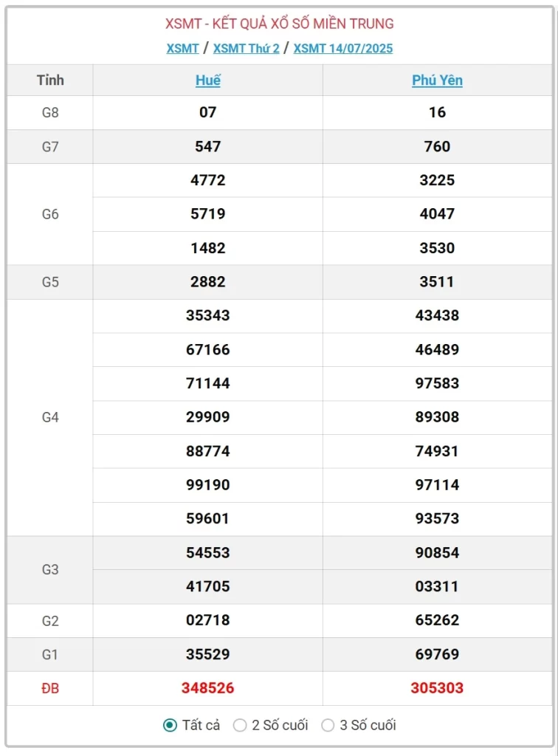Viewport: 558px width, 756px height.
Task: Click the G2 number 02718
Action: click(208, 620)
